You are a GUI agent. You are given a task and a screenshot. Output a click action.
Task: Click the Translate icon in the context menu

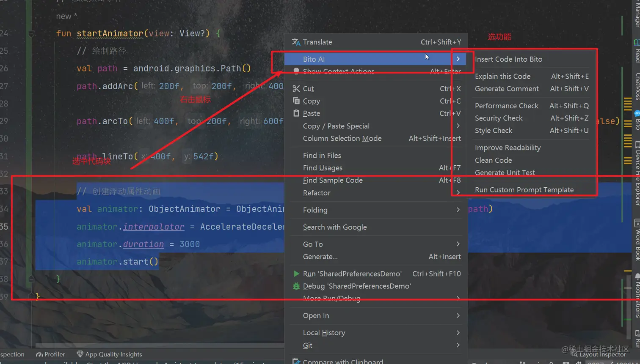296,42
